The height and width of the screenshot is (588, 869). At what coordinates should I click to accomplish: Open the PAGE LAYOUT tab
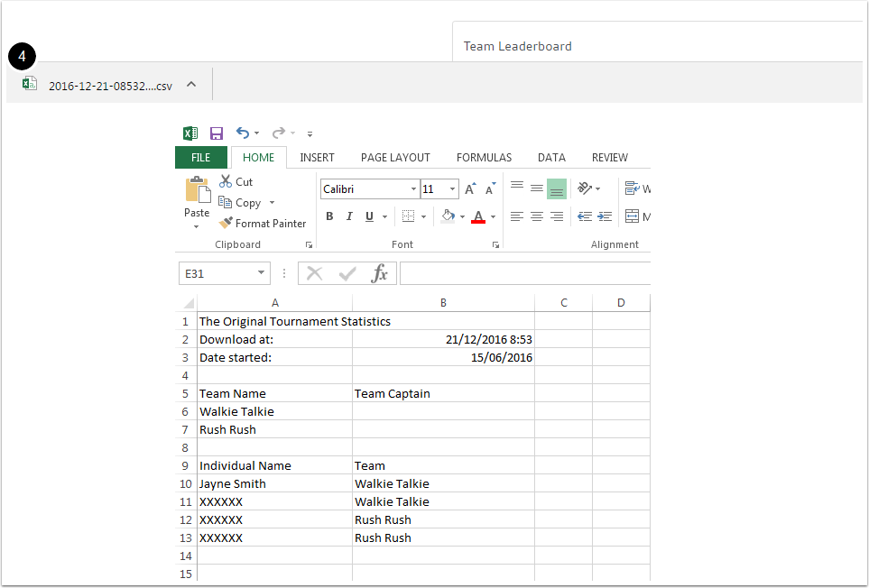click(395, 157)
